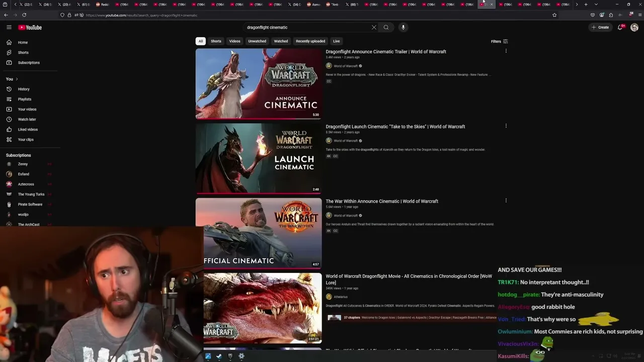
Task: Play the Dragonflight Launch Cinematic thumbnail
Action: [x=259, y=158]
